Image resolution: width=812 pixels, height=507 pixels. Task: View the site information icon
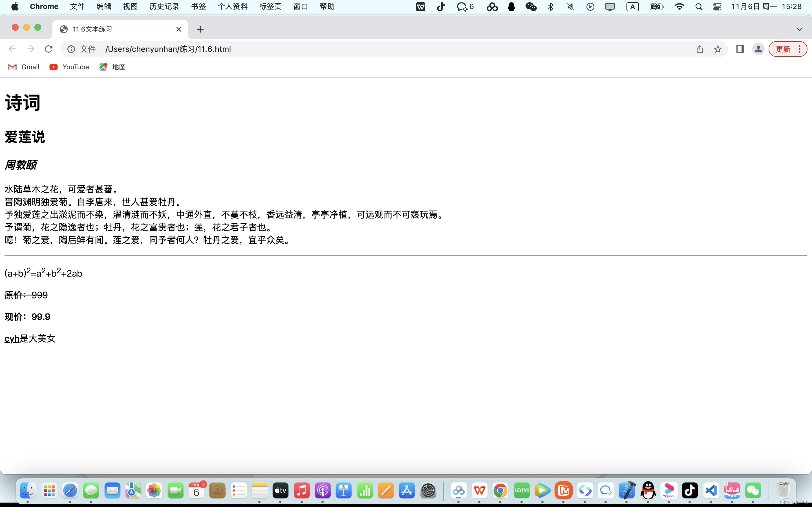coord(71,49)
